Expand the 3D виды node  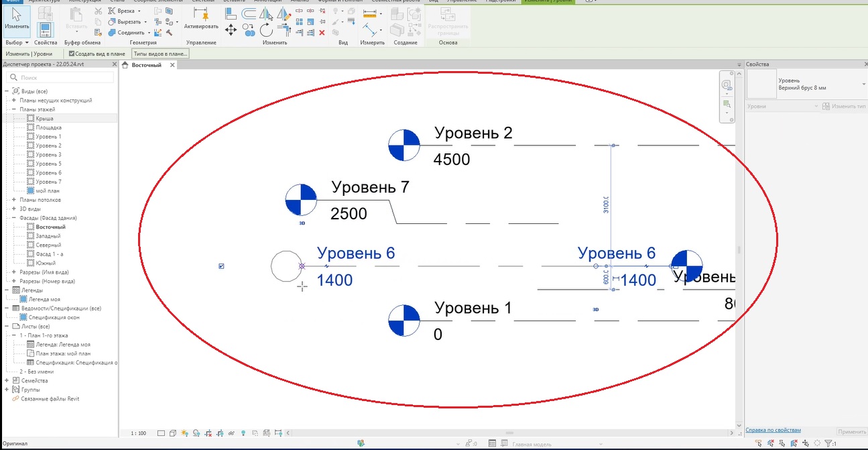click(14, 209)
